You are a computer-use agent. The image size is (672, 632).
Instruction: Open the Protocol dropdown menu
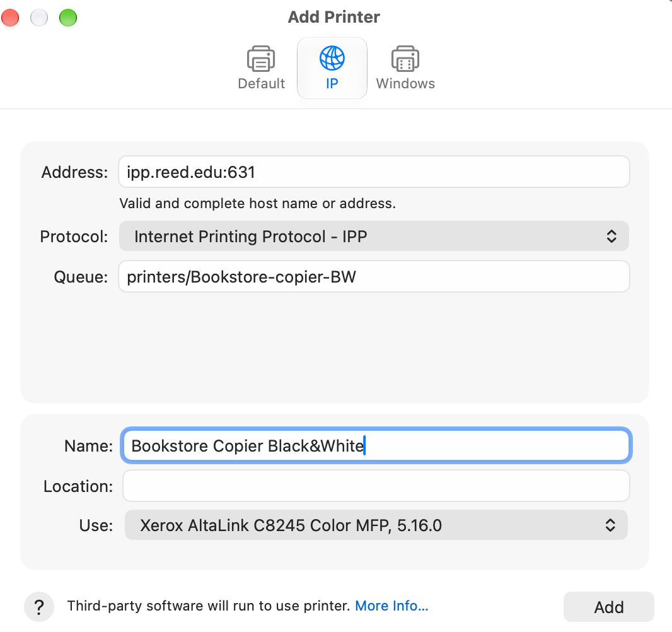coord(374,237)
